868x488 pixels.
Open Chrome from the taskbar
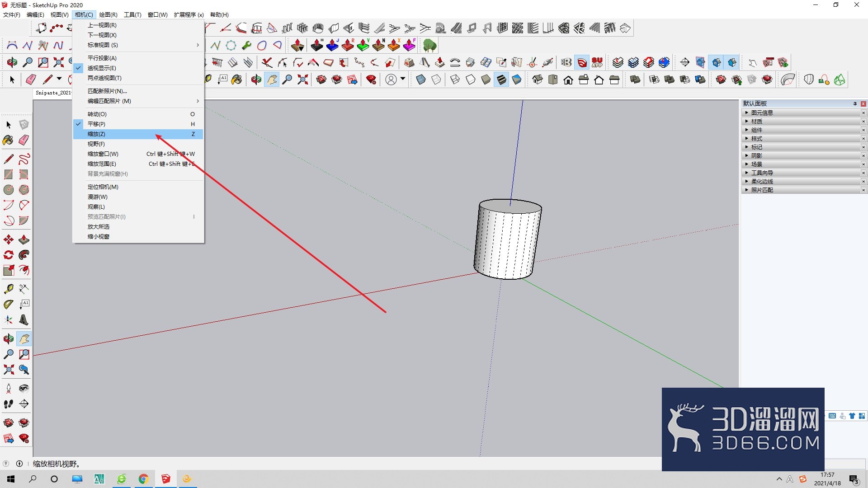click(143, 479)
